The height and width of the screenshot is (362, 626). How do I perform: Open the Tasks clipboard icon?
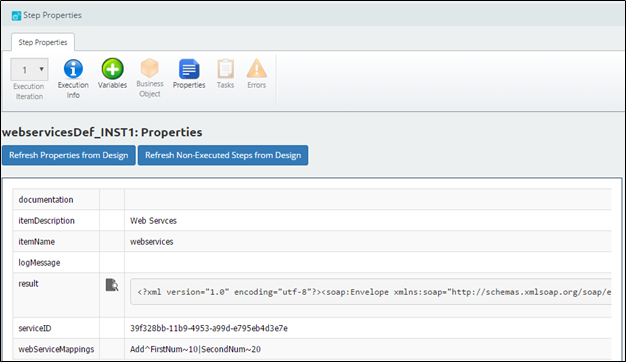(226, 69)
